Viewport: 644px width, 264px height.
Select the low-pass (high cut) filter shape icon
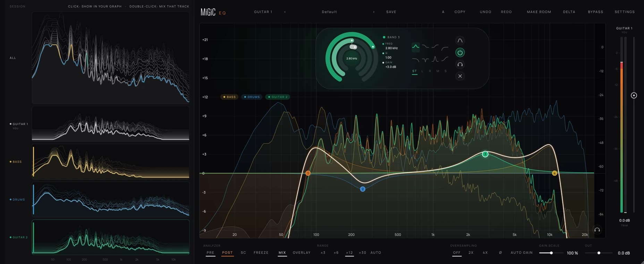pos(415,60)
